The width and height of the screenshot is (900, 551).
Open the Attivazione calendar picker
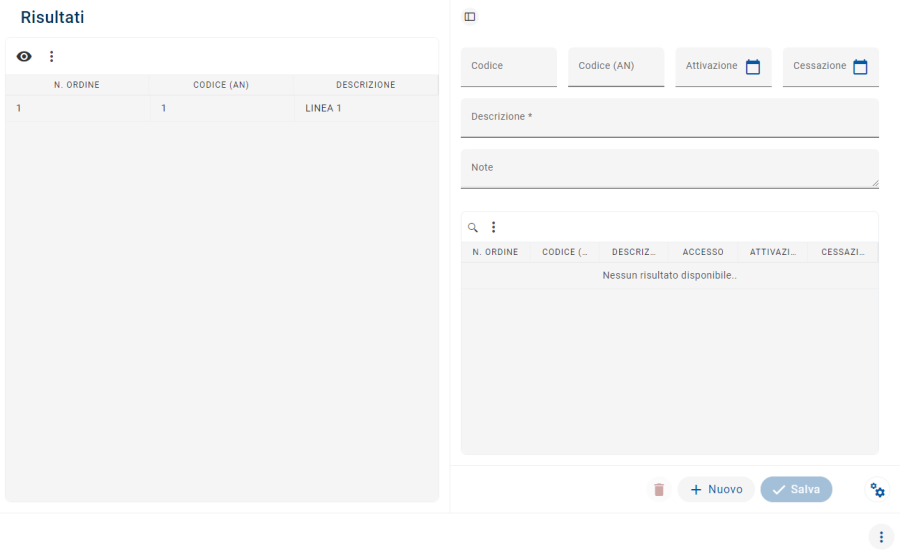point(753,67)
